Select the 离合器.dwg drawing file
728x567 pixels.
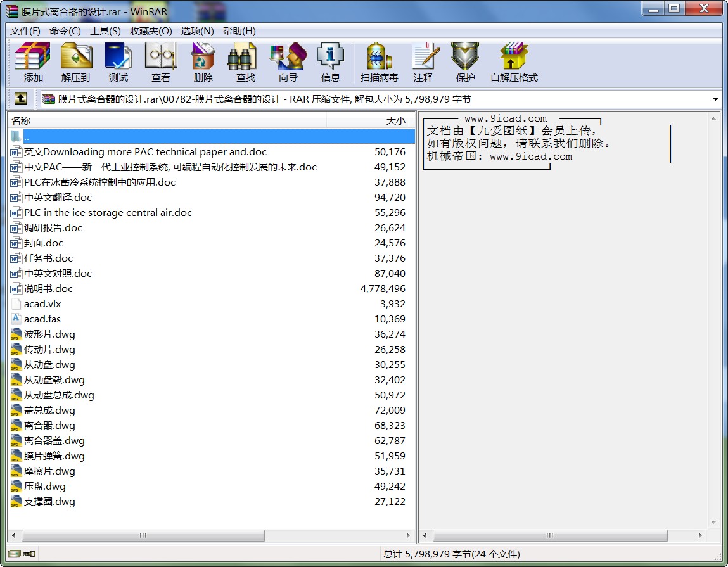click(x=49, y=426)
